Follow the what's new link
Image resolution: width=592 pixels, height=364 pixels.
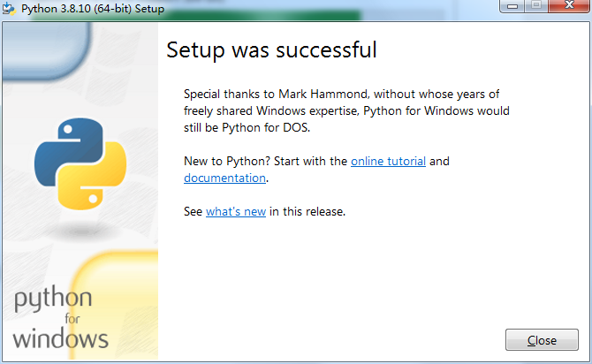(235, 211)
